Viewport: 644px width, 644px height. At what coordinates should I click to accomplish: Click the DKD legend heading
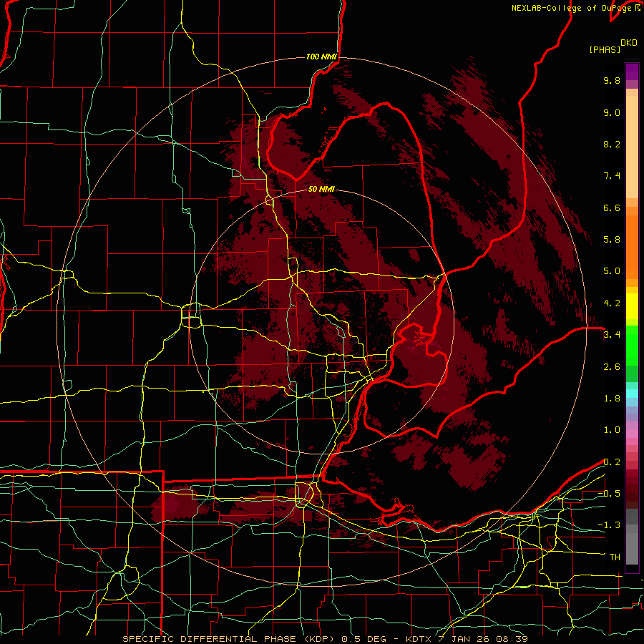point(629,43)
